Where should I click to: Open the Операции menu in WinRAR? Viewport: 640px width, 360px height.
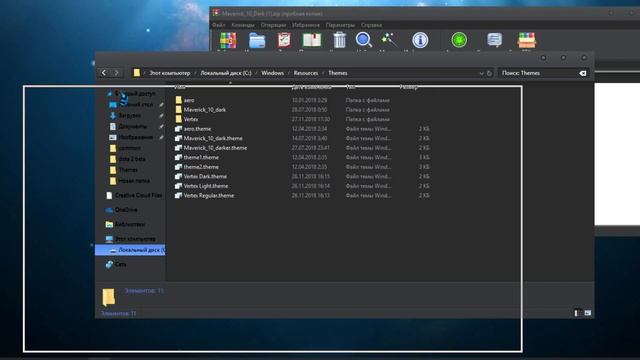273,25
